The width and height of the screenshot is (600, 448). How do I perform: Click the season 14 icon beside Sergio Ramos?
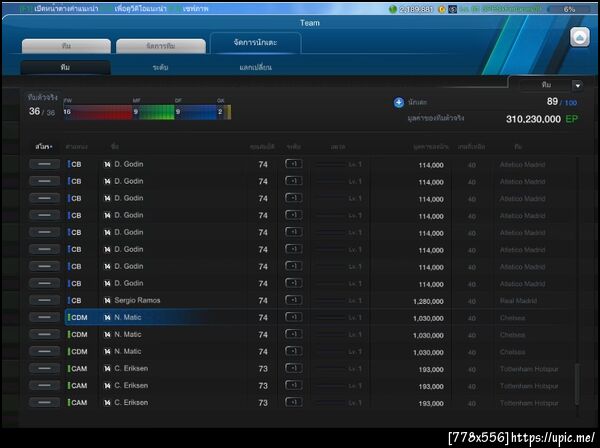tap(108, 301)
